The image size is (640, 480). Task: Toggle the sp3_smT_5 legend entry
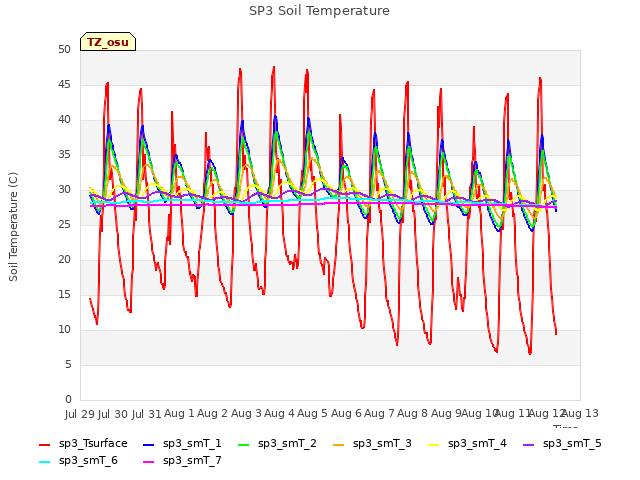point(562,443)
